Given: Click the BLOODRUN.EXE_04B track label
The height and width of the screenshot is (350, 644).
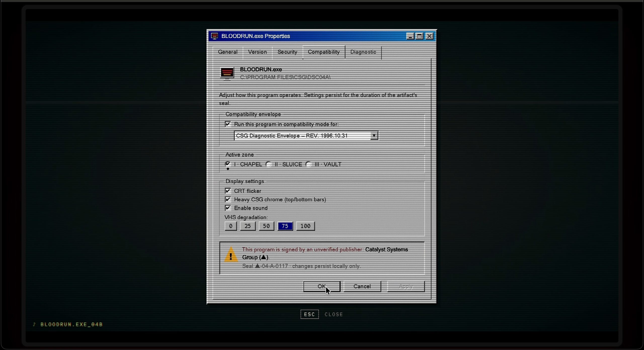Looking at the screenshot, I should click(x=71, y=324).
